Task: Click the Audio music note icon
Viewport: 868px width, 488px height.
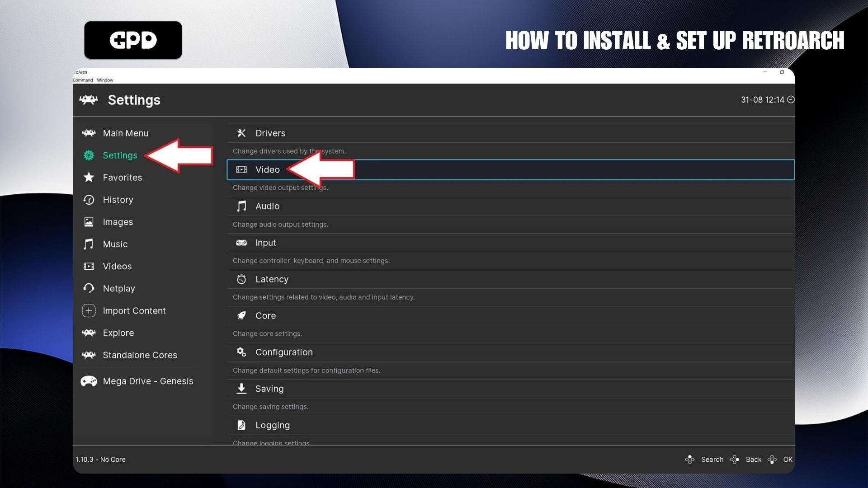Action: (241, 206)
